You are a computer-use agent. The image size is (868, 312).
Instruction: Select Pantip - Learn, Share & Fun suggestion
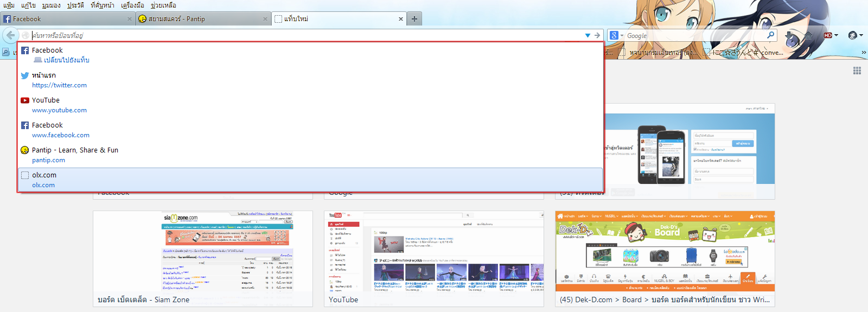[x=311, y=155]
